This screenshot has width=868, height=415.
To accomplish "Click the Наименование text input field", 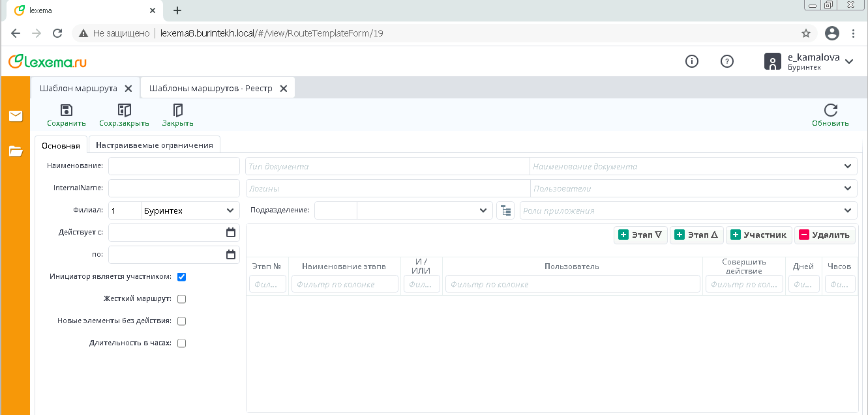I will coord(174,166).
